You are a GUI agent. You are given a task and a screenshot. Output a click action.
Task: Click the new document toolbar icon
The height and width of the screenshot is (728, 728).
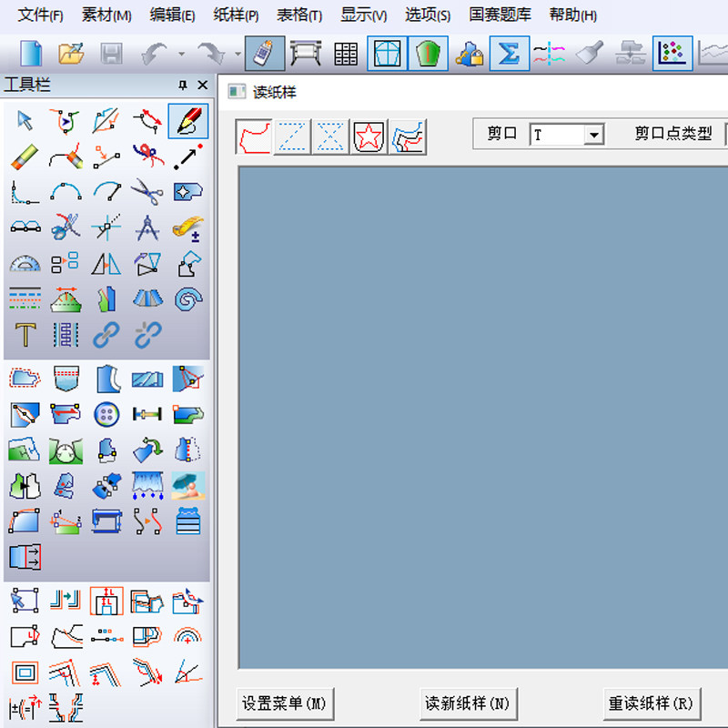tap(31, 54)
